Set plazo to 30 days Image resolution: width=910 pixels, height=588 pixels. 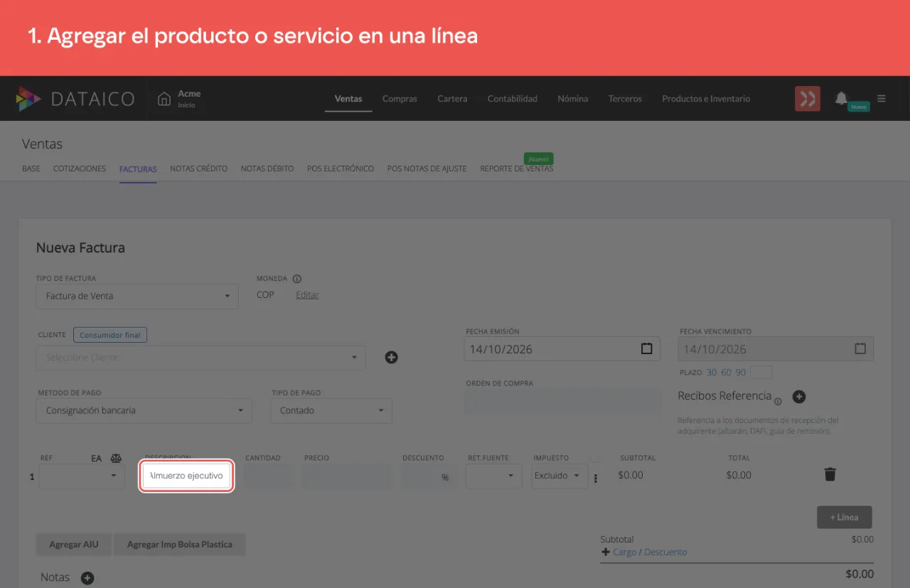(712, 373)
